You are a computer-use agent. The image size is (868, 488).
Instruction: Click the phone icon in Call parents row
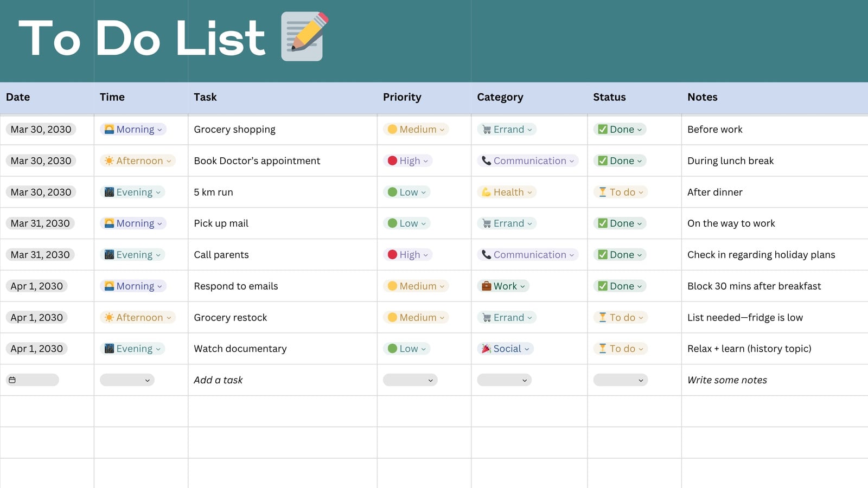click(487, 254)
